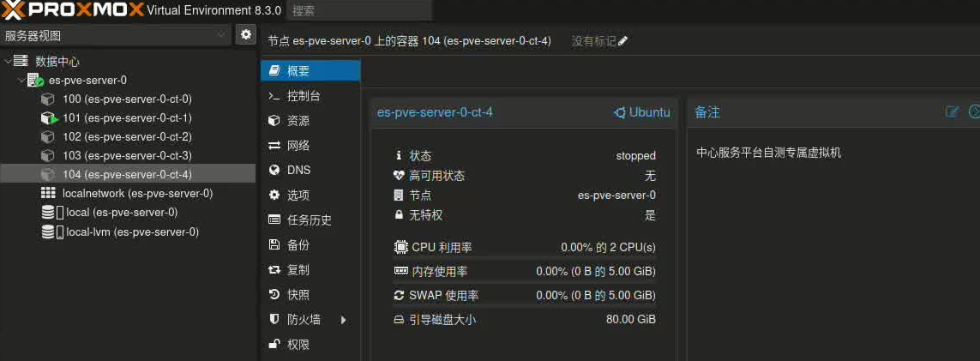Collapse the es-pve-server-0 node
The width and height of the screenshot is (980, 361).
(x=21, y=81)
